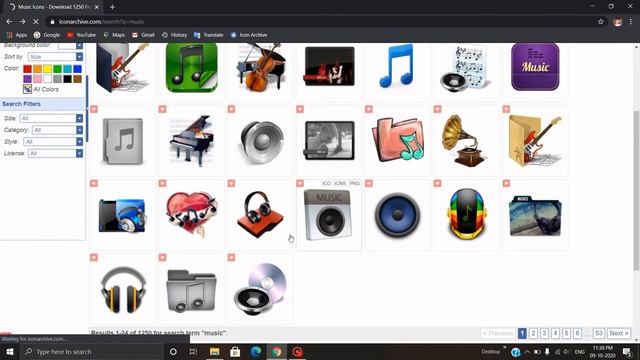Screen dimensions: 640x360
Task: Filter by red color swatch
Action: (27, 69)
